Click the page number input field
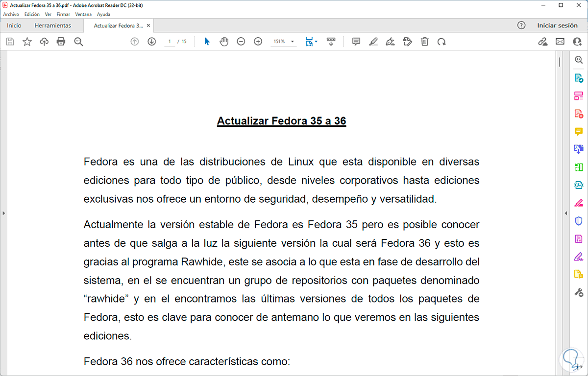The width and height of the screenshot is (588, 376). click(170, 42)
